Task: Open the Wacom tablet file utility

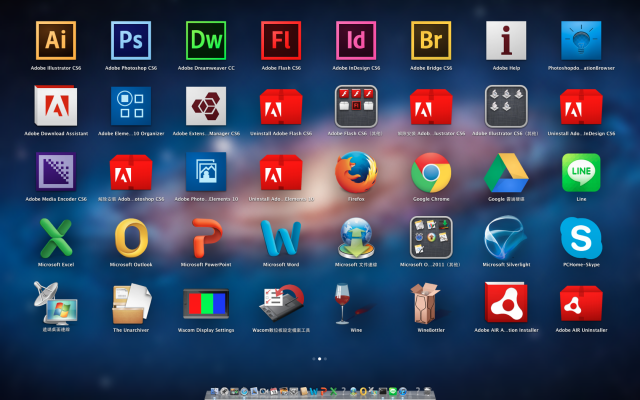Action: 282,303
